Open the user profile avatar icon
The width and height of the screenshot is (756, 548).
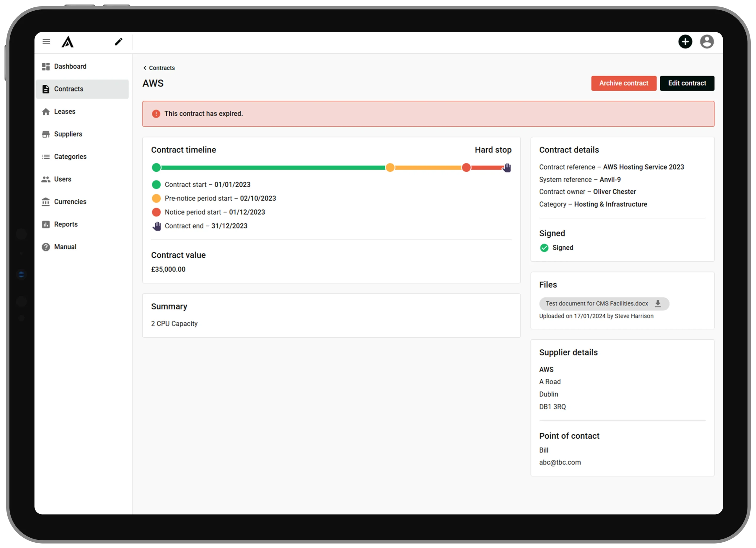(x=707, y=42)
